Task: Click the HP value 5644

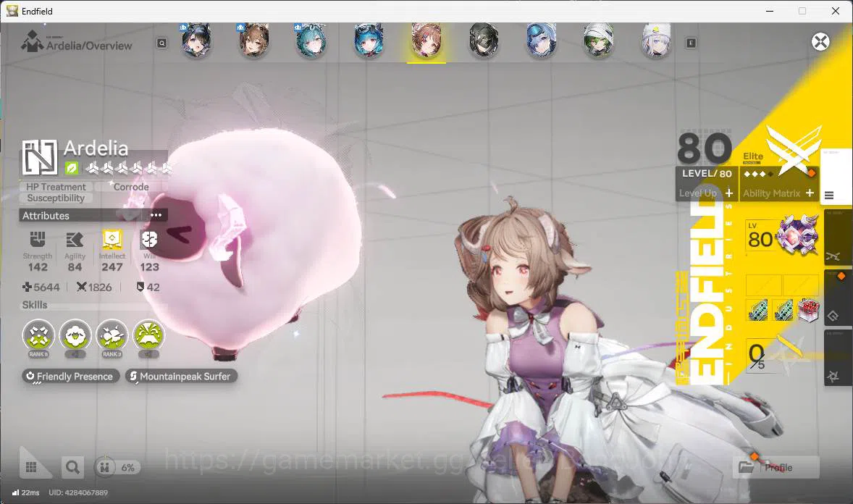Action: pos(41,287)
